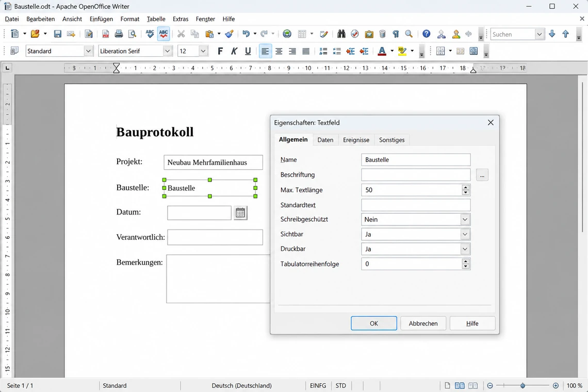This screenshot has height=392, width=588.
Task: Cut selection with scissors icon
Action: point(181,34)
